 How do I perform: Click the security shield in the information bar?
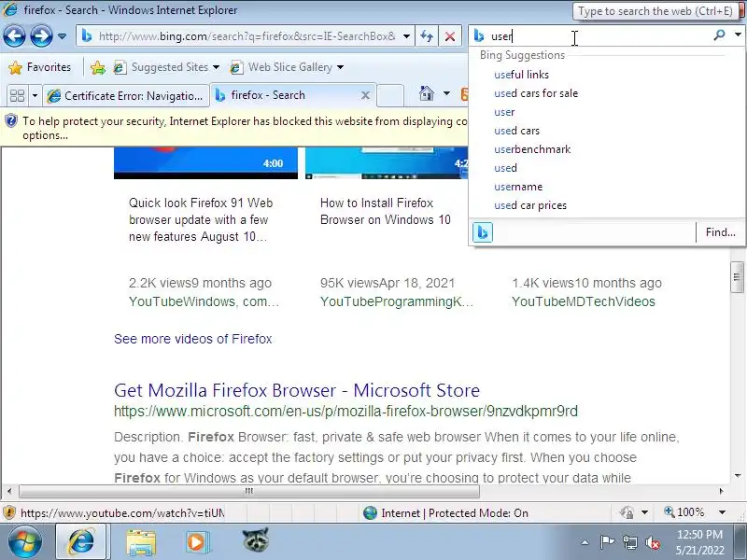point(11,121)
